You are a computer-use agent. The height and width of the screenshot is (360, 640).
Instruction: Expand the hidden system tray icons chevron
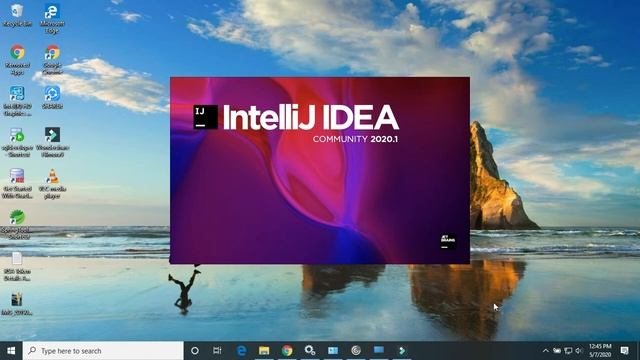pos(546,351)
